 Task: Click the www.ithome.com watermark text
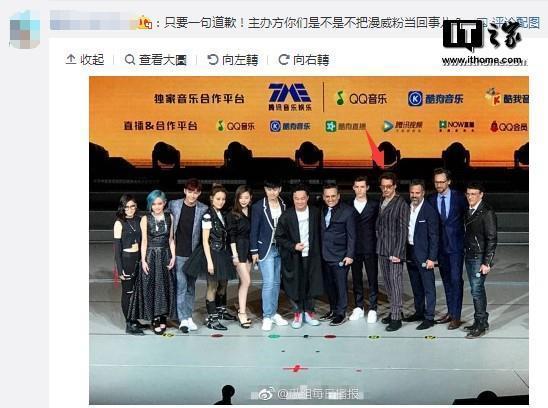(x=484, y=60)
